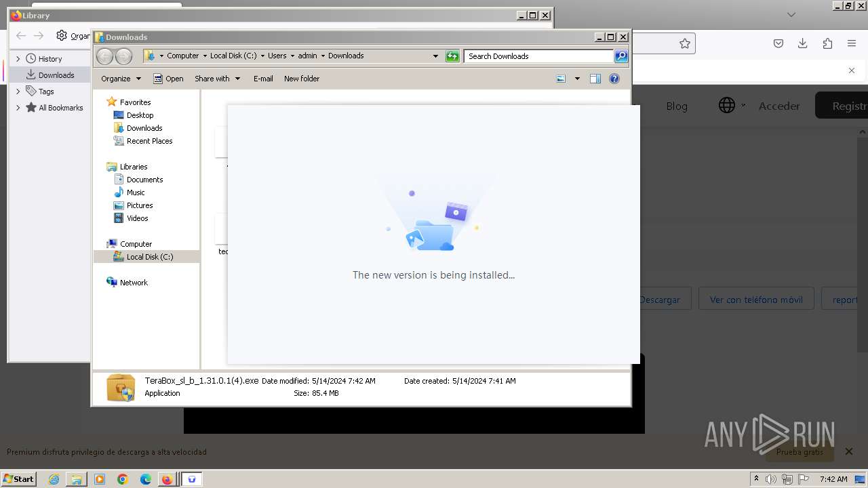Click the globe language icon on webpage
Viewport: 868px width, 488px height.
pos(727,106)
